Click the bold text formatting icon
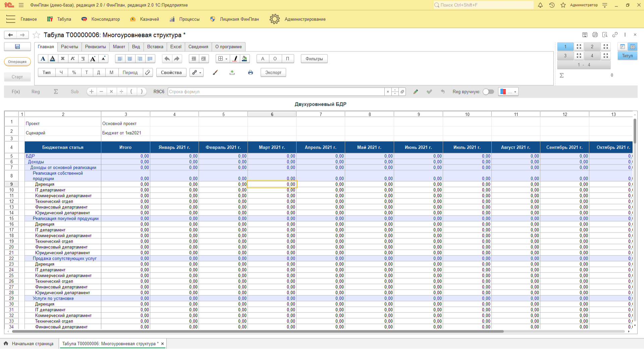The image size is (644, 349). pyautogui.click(x=63, y=59)
